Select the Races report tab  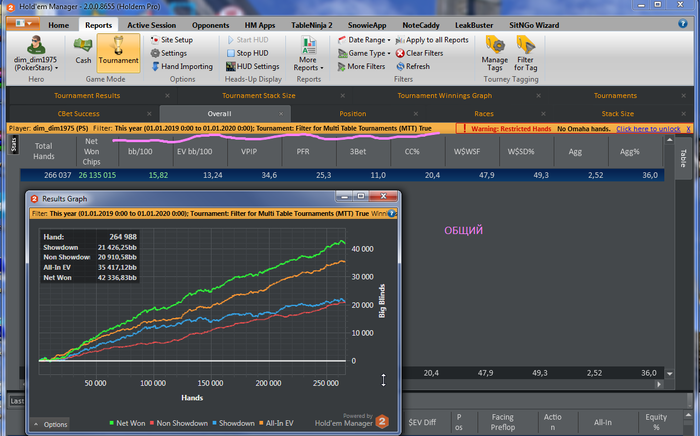[483, 114]
